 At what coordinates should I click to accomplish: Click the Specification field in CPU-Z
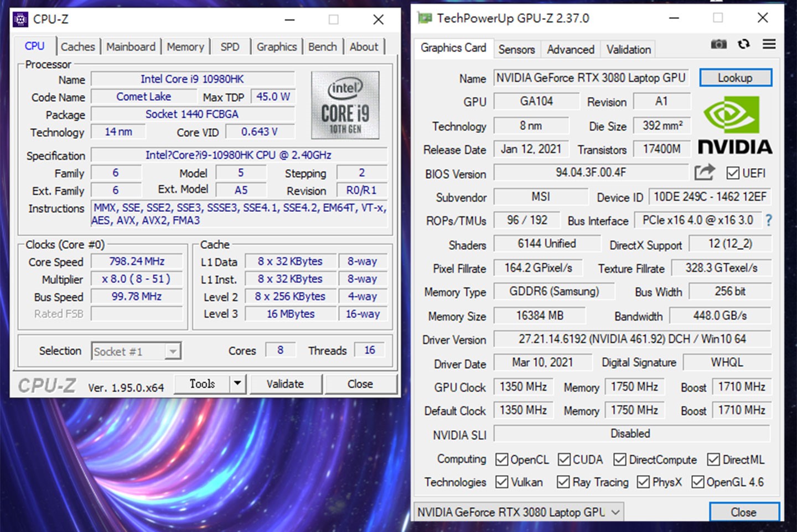coord(239,155)
